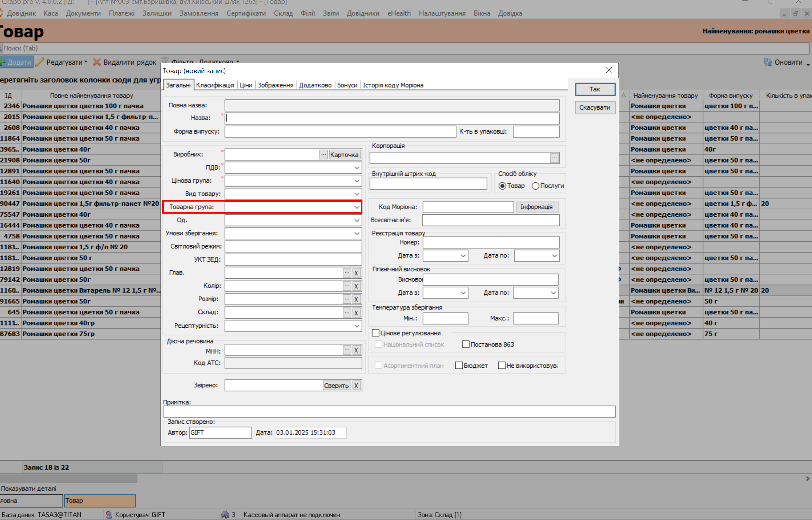Image resolution: width=812 pixels, height=520 pixels.
Task: Click the Скасувати button
Action: pos(595,107)
